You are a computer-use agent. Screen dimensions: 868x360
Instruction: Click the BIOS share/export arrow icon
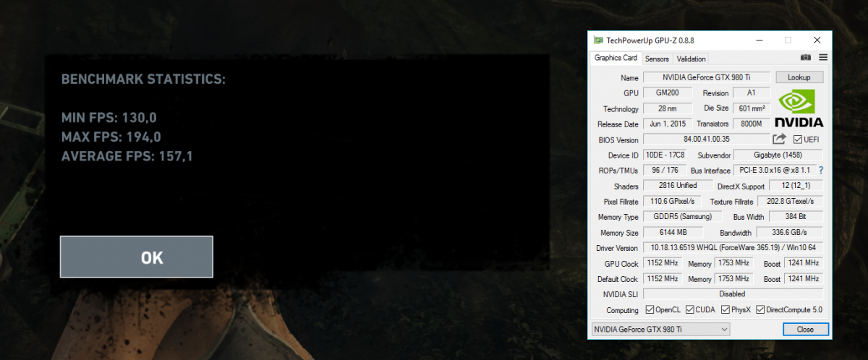(x=779, y=140)
